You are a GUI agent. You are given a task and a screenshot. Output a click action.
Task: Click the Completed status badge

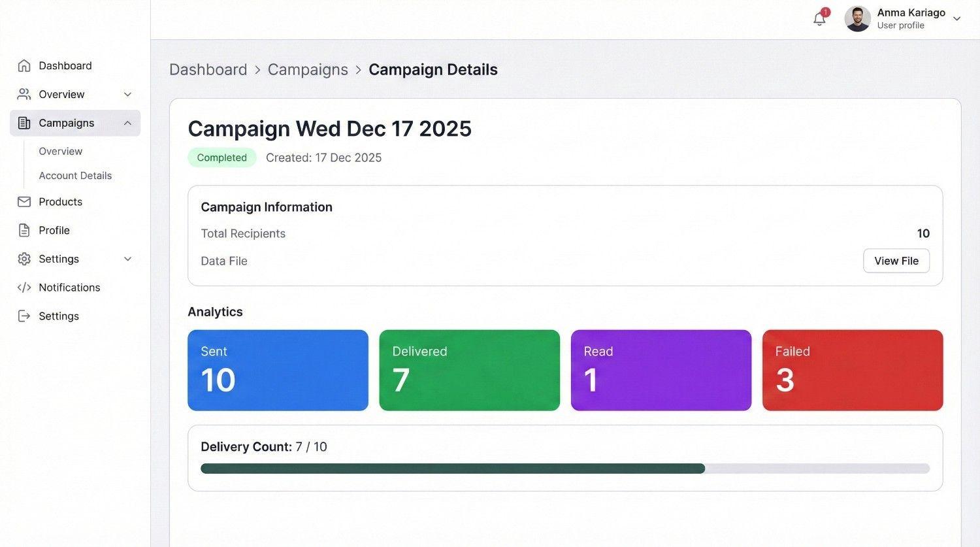[221, 157]
